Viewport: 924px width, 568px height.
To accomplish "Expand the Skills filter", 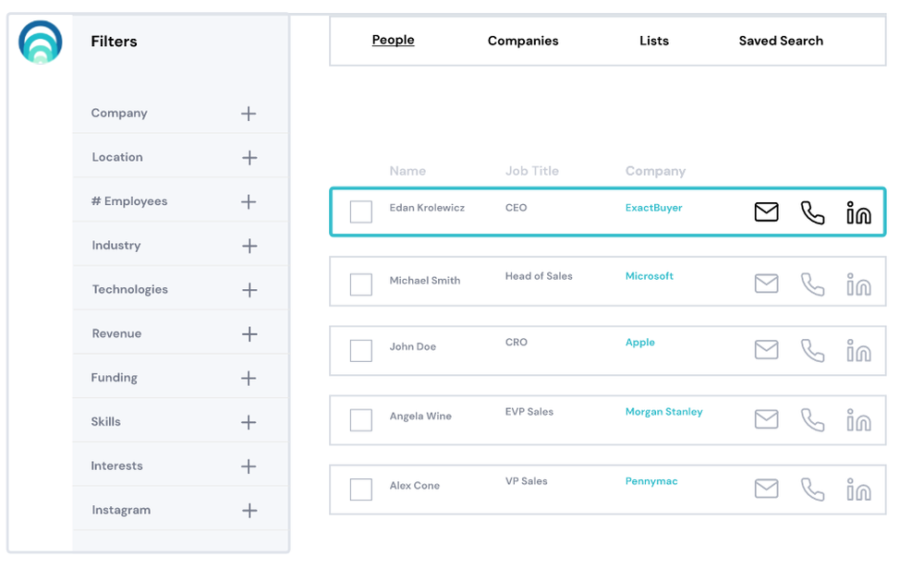I will [249, 422].
